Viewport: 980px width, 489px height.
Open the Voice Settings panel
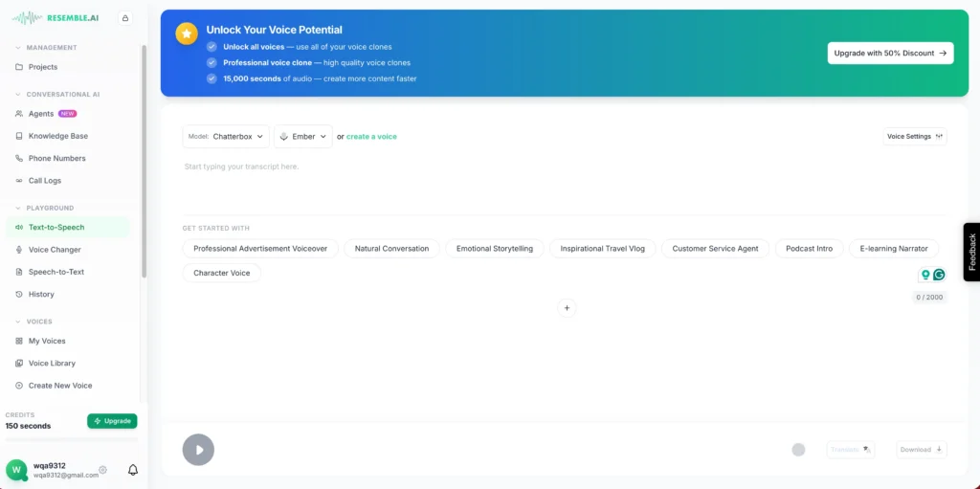[x=915, y=137]
